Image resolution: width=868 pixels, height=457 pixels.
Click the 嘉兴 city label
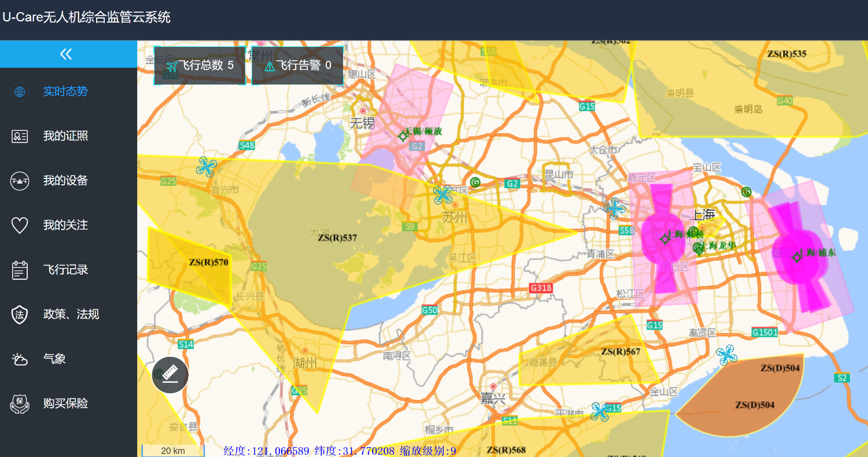pyautogui.click(x=492, y=398)
